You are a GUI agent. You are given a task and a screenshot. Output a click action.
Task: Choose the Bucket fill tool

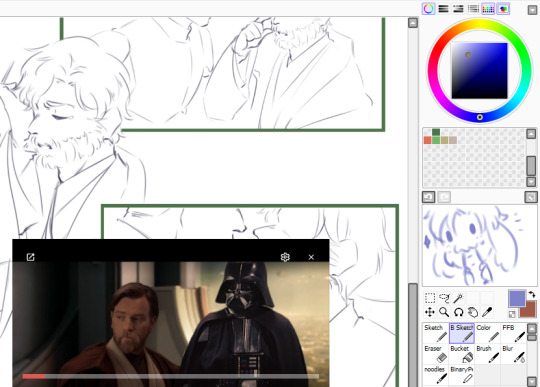click(x=461, y=354)
